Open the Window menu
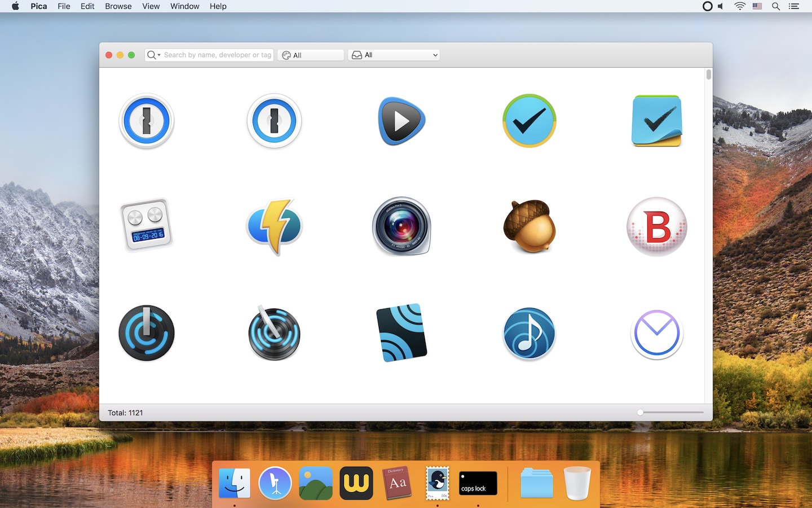This screenshot has height=508, width=812. coord(185,6)
